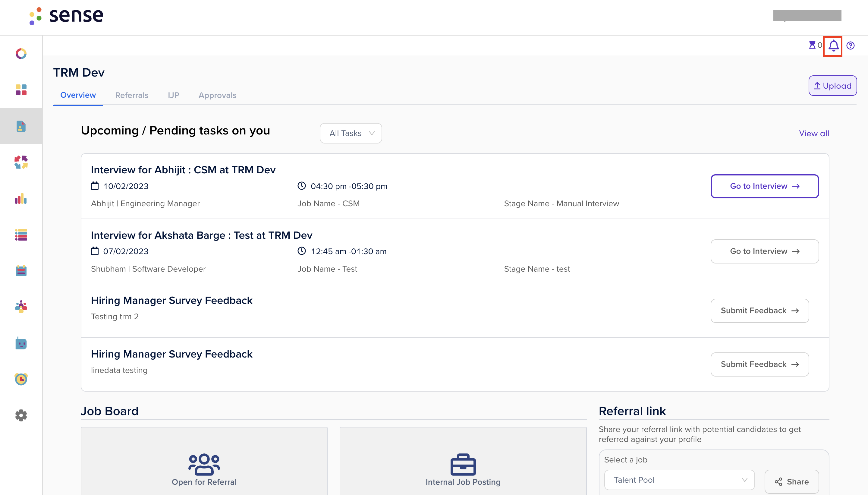Click the 'Job Board' section heading

109,411
